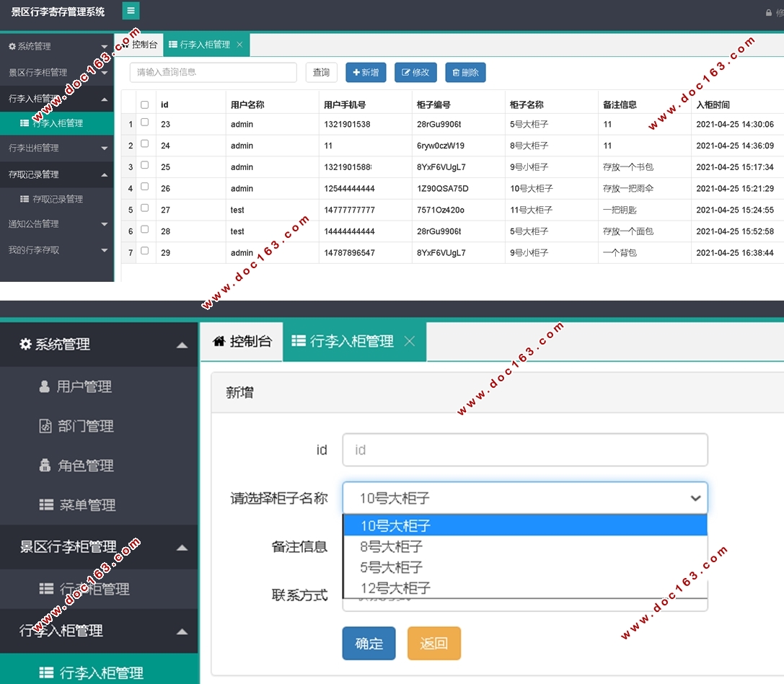The image size is (784, 684).
Task: Click the document icon next to 部门管理
Action: pos(45,426)
